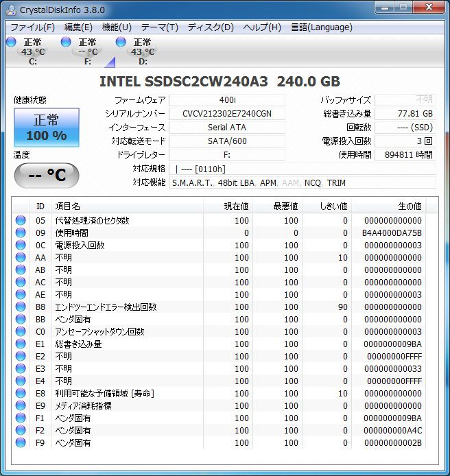Select the アンセーフシャットダウン回数 row
The image size is (450, 476).
(x=219, y=331)
